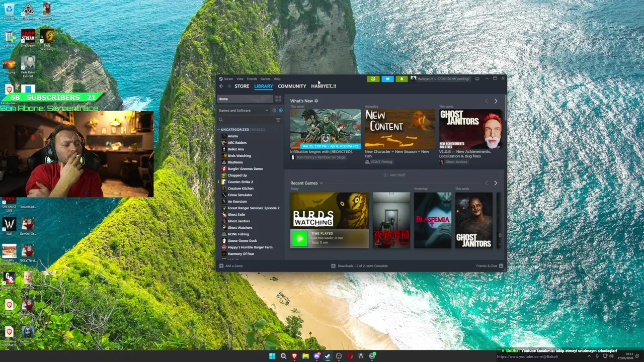Open the Windows Start button

tap(272, 356)
